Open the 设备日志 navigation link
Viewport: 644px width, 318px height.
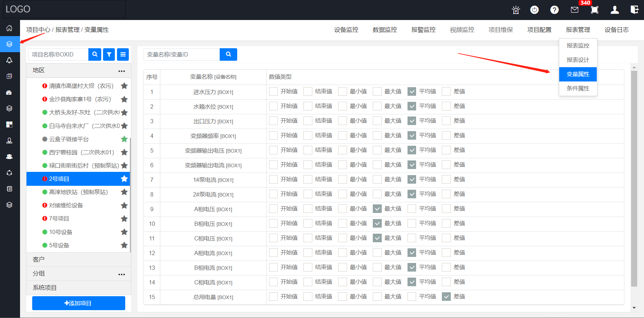point(616,30)
